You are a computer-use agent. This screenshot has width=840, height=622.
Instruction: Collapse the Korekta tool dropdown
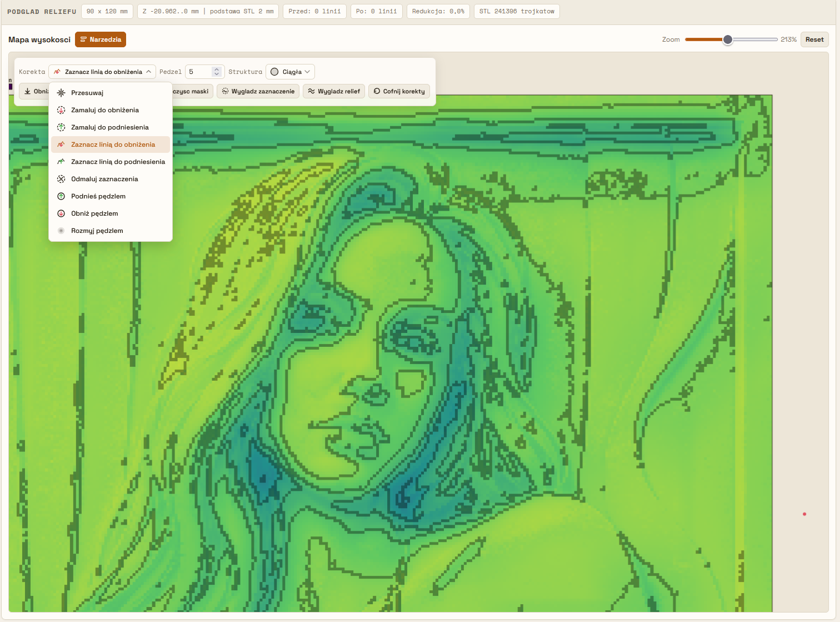pyautogui.click(x=102, y=72)
